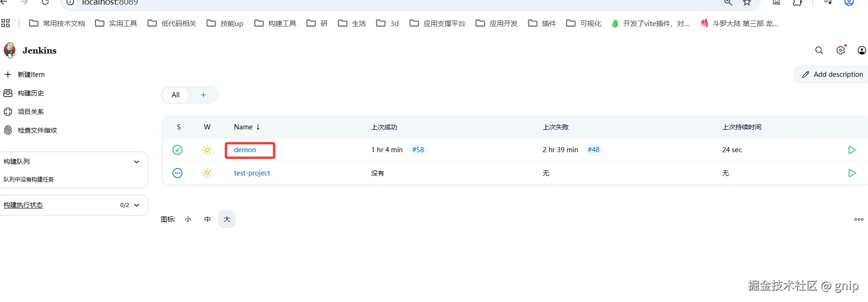Screen dimensions: 868x302
Task: Sort by Name column header
Action: pyautogui.click(x=247, y=127)
